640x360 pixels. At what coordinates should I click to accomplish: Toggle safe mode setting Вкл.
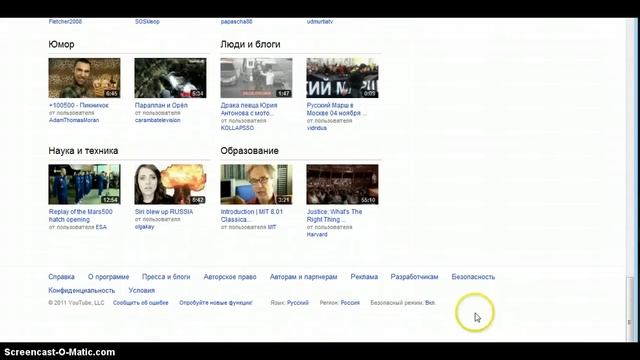coord(430,303)
